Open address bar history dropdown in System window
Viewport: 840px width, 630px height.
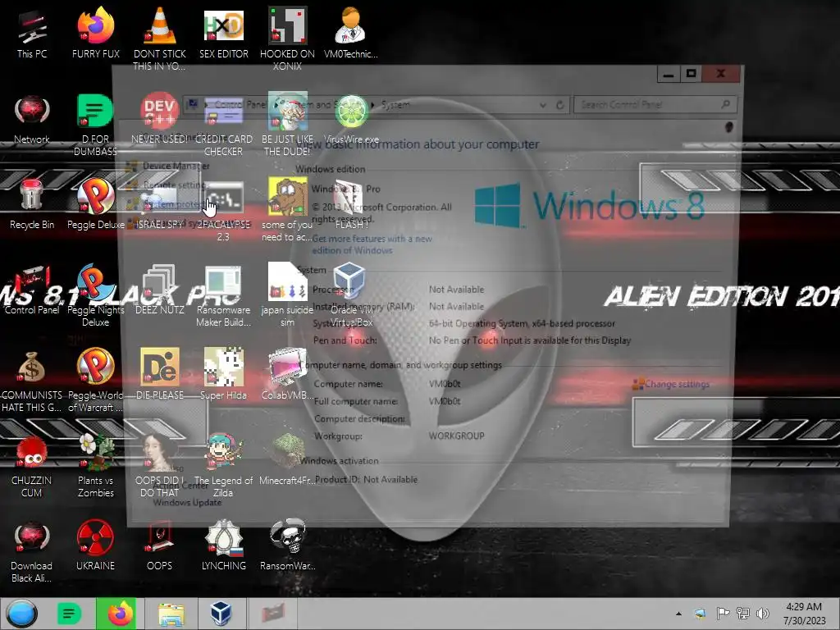point(543,105)
